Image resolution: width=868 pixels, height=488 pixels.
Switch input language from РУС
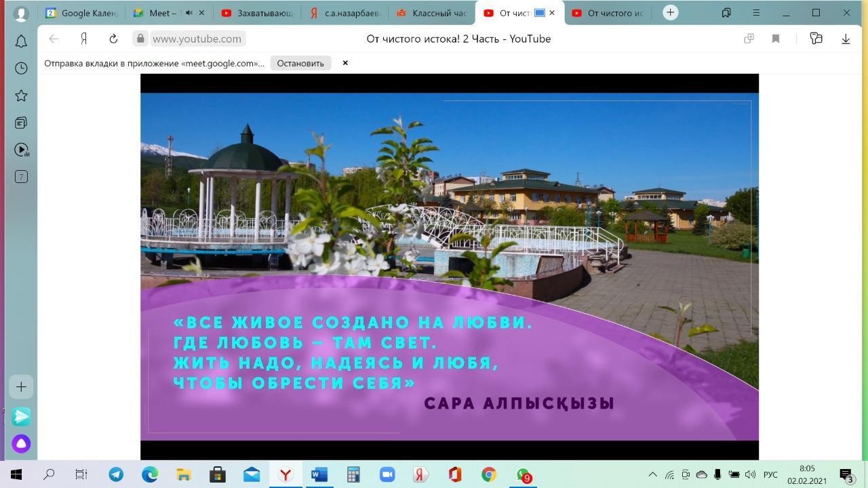pos(770,474)
